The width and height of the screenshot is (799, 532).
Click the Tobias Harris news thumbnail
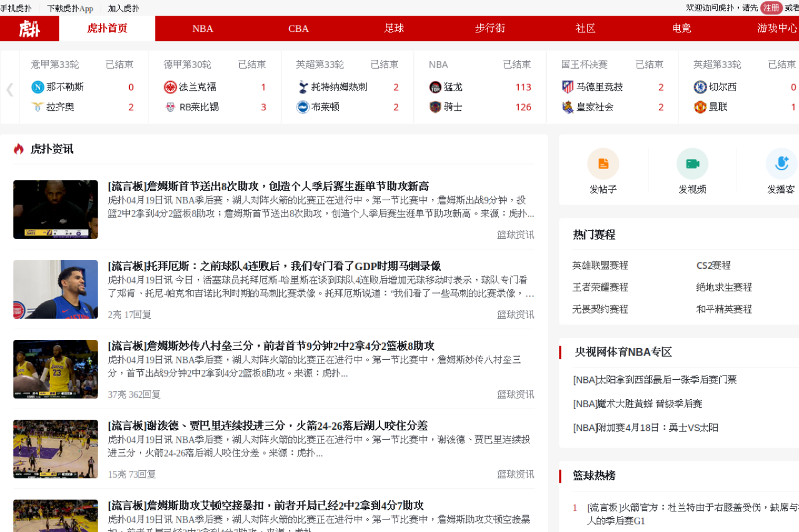coord(56,289)
